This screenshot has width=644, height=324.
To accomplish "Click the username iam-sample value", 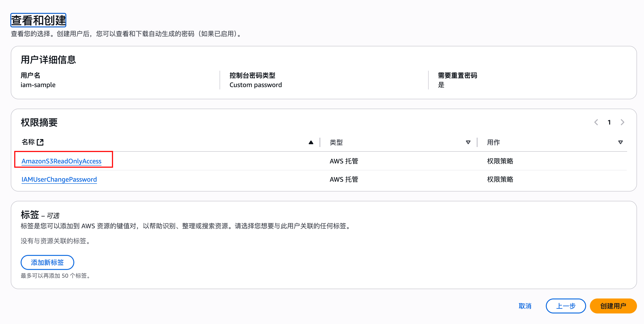I will pyautogui.click(x=38, y=85).
